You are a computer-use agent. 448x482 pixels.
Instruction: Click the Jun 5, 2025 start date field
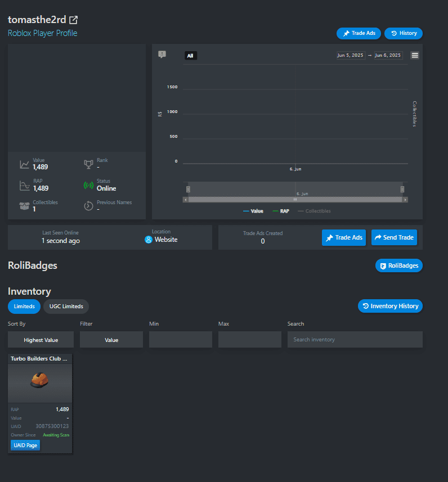(x=351, y=55)
